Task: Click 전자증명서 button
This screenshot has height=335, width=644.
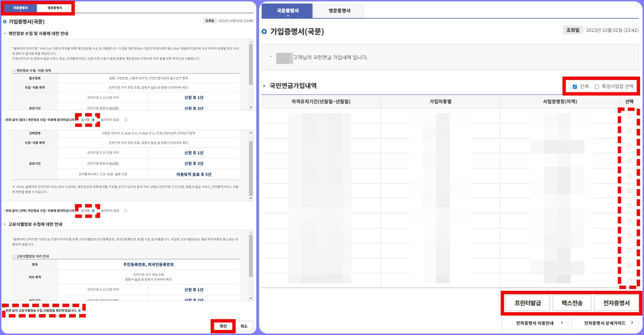Action: coord(616,303)
